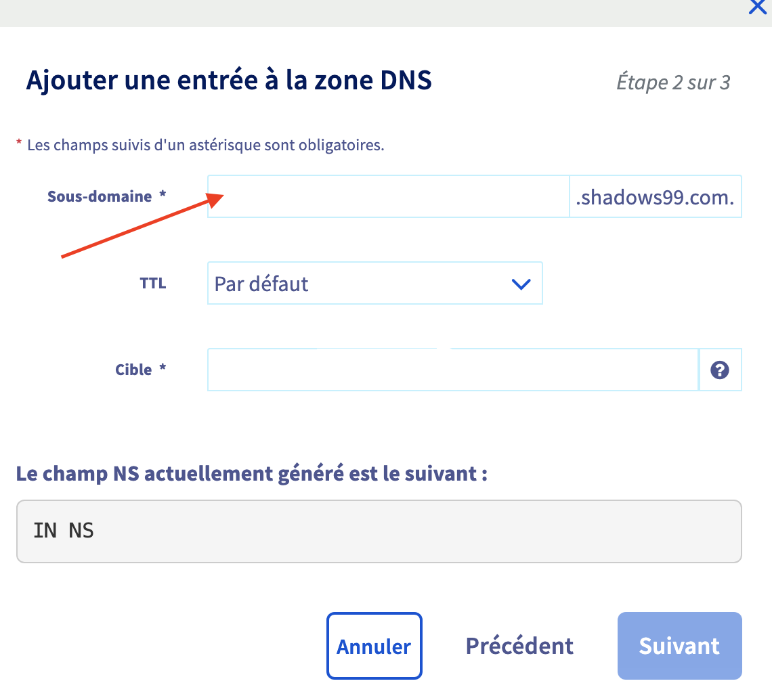The image size is (772, 700).
Task: Focus the Sous-domaine text field
Action: click(x=388, y=196)
